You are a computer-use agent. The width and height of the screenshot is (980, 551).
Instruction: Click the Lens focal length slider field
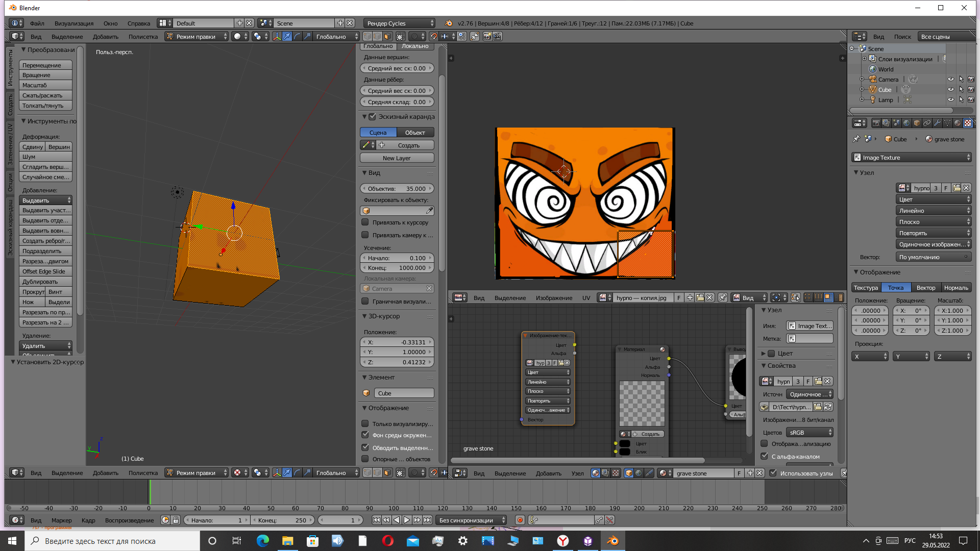[397, 188]
